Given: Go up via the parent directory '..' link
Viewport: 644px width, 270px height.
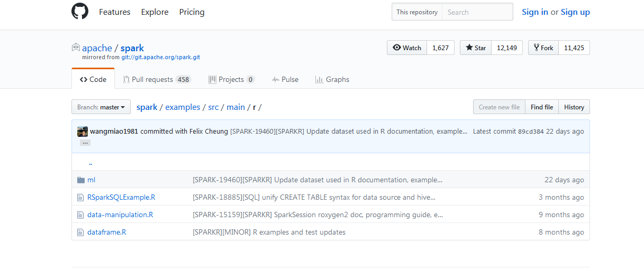Looking at the screenshot, I should point(91,163).
